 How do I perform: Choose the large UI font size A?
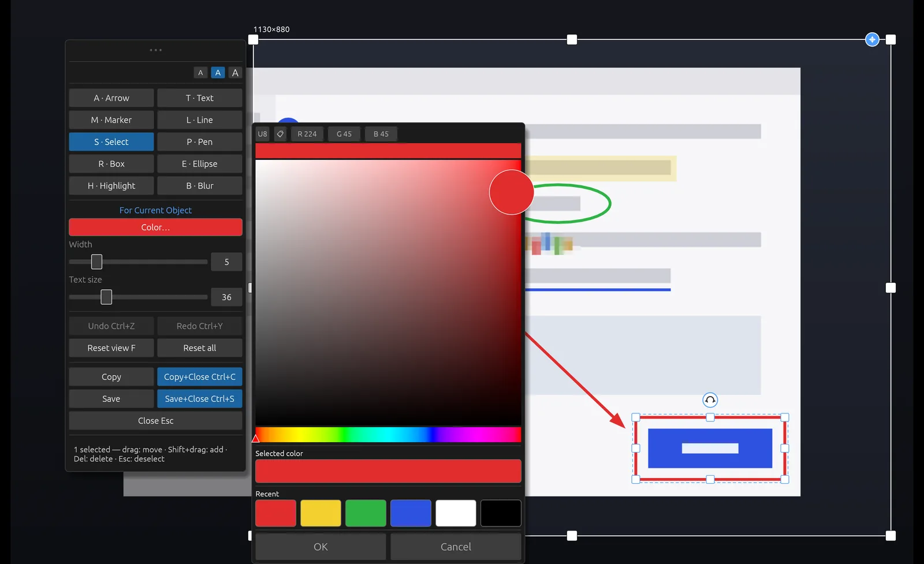pyautogui.click(x=235, y=73)
